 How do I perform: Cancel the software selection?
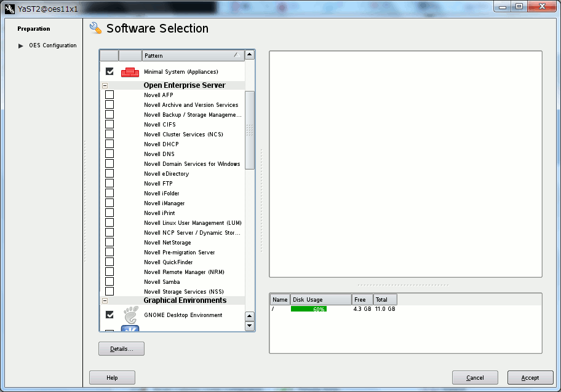[x=475, y=377]
